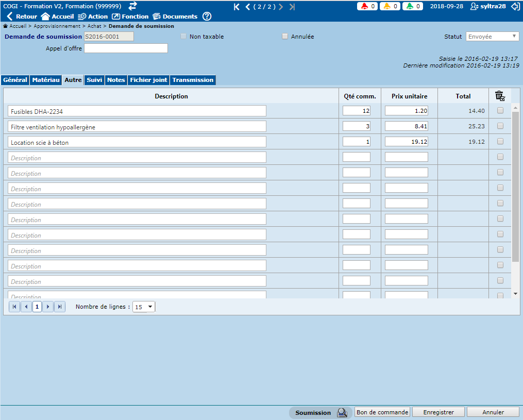Open the Soumission search magnifier icon
This screenshot has height=420, width=523.
pos(342,413)
